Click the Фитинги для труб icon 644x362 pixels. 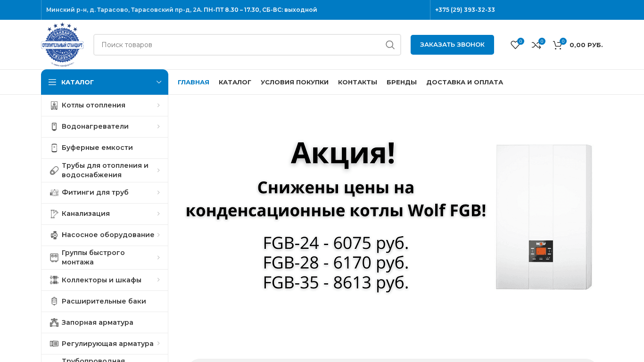coord(54,193)
